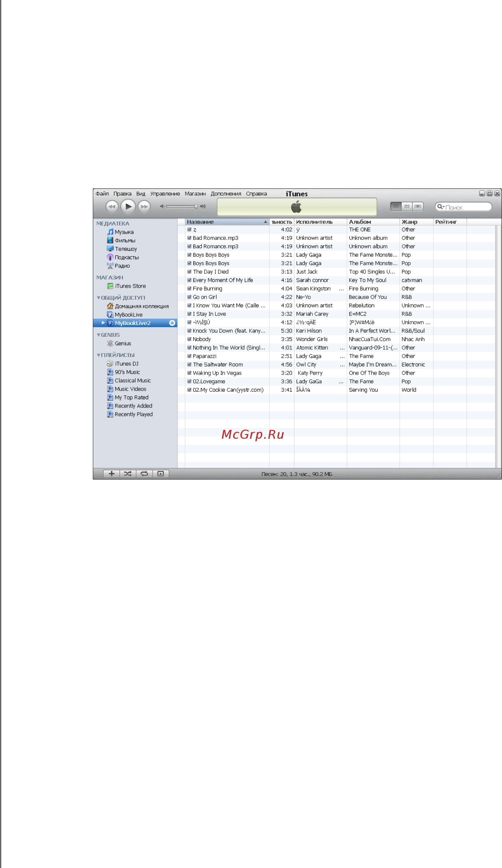Image resolution: width=502 pixels, height=868 pixels.
Task: Uncheck the first Bad Romance.mp3 checkbox
Action: (x=189, y=238)
